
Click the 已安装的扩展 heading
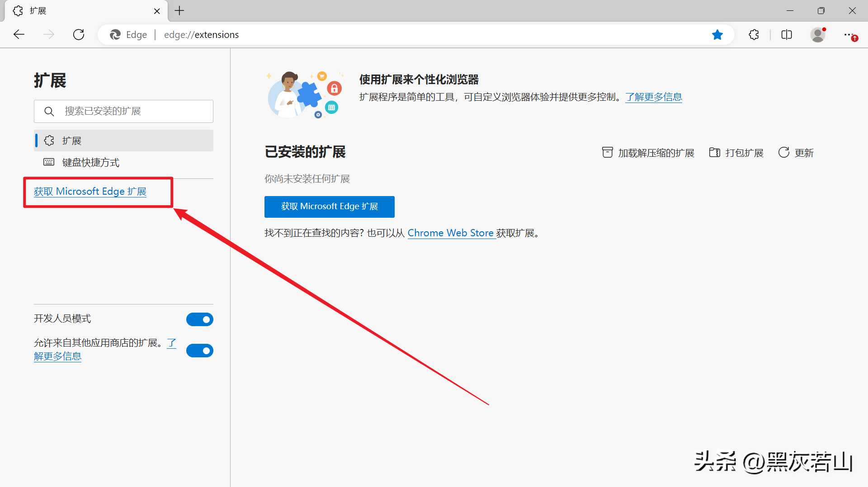coord(305,152)
